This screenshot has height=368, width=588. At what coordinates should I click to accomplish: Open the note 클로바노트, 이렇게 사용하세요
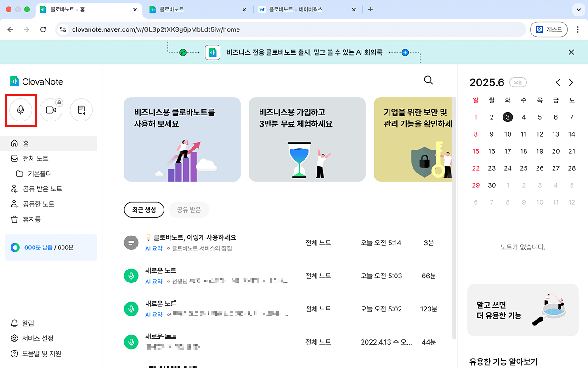[195, 237]
